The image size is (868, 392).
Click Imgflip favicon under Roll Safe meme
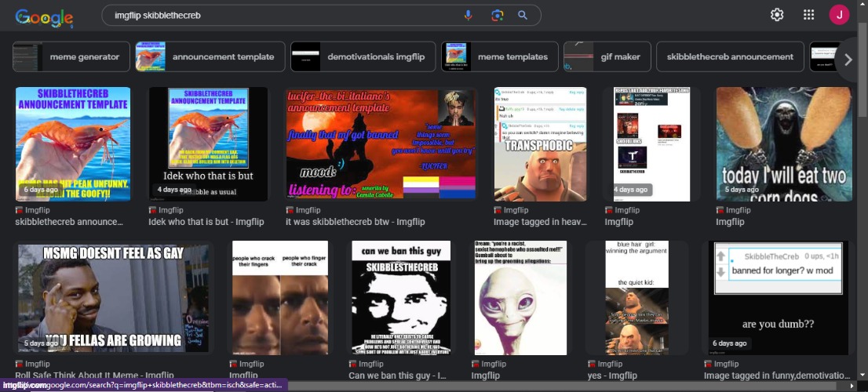coord(20,364)
